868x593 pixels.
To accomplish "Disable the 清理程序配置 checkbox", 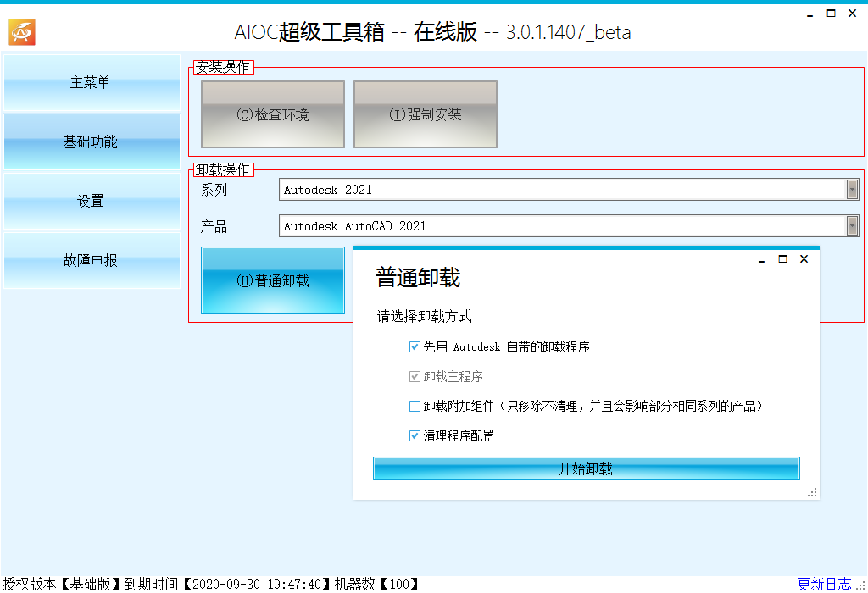I will coord(415,435).
